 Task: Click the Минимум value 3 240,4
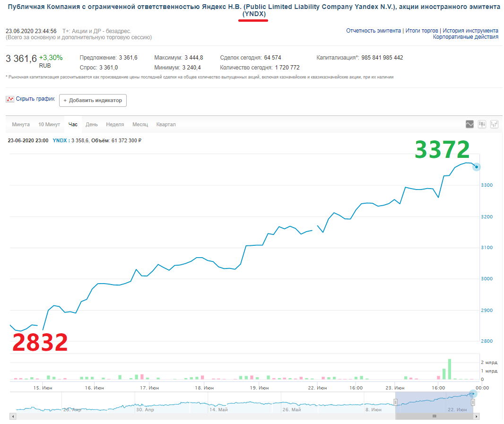pyautogui.click(x=191, y=68)
